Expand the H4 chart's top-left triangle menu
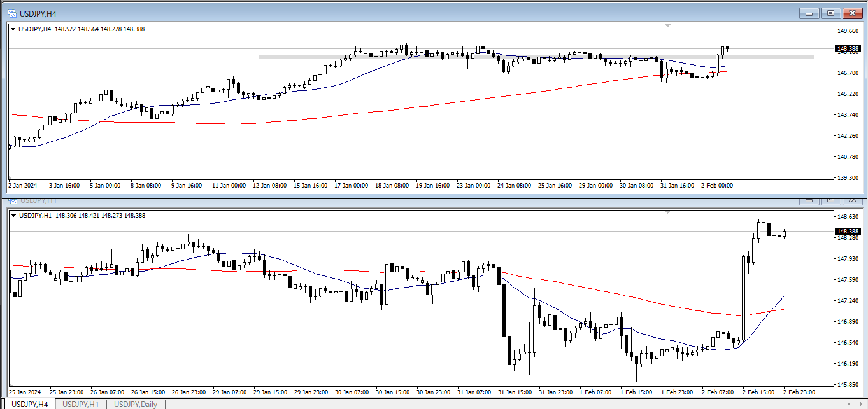Image resolution: width=868 pixels, height=409 pixels. pos(13,29)
